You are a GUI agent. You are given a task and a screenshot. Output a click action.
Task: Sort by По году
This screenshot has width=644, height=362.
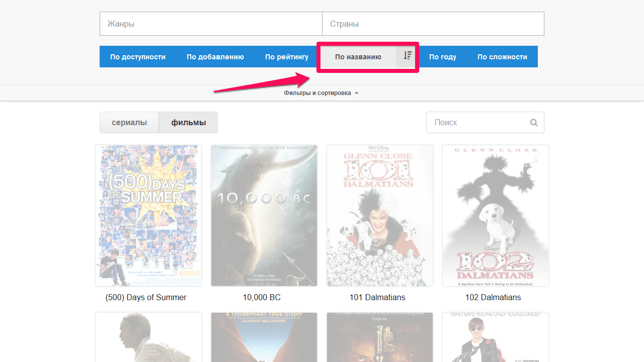[443, 57]
